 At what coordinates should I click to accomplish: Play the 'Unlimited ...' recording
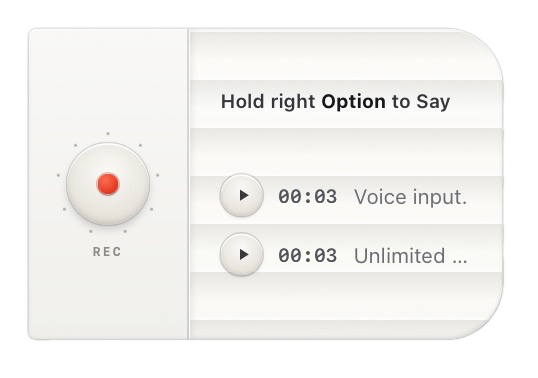click(242, 254)
